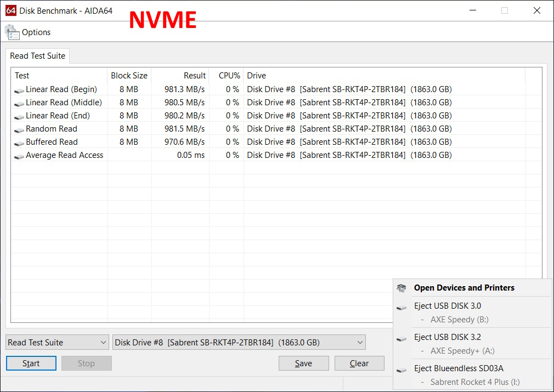Open the Read Test Suite dropdown

pyautogui.click(x=57, y=343)
